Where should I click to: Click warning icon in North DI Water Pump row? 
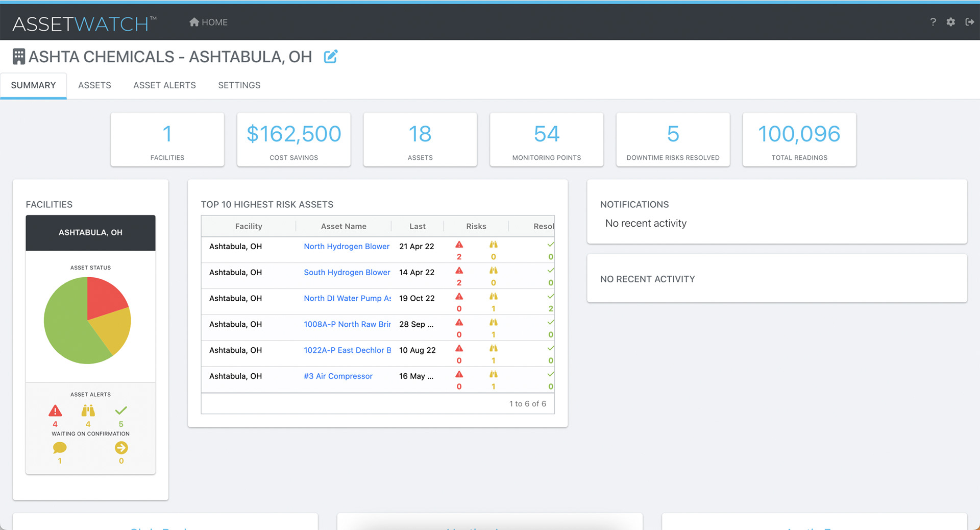pyautogui.click(x=459, y=297)
